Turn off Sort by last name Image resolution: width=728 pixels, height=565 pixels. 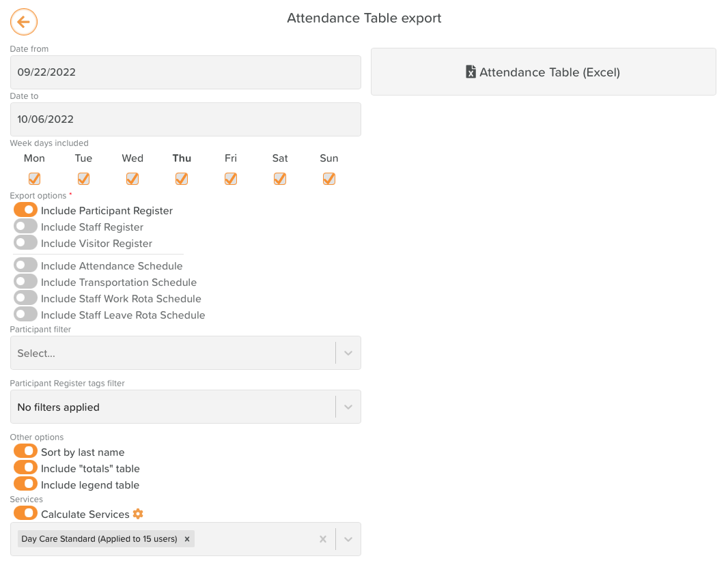(25, 452)
